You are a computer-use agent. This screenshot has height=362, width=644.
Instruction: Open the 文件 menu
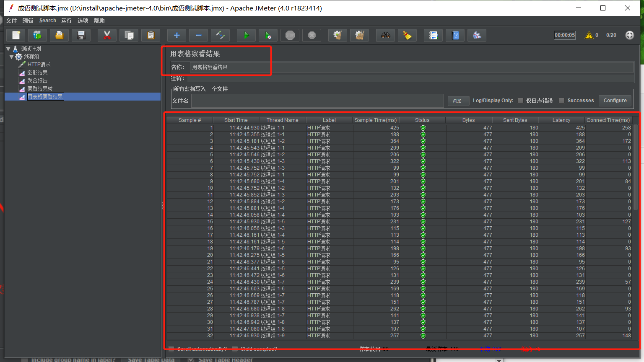12,21
